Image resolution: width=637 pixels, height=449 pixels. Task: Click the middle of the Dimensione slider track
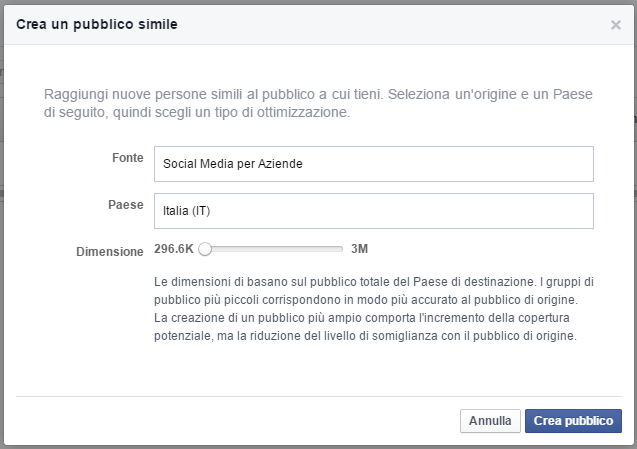(x=273, y=249)
